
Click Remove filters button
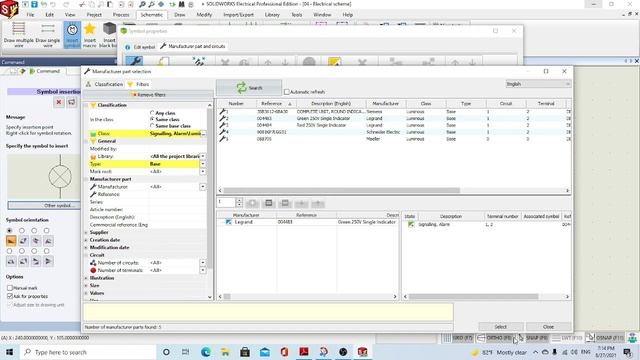click(x=148, y=95)
